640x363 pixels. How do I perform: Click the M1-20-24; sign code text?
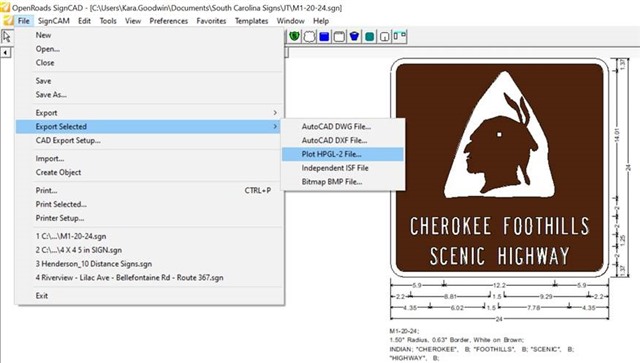pyautogui.click(x=404, y=331)
